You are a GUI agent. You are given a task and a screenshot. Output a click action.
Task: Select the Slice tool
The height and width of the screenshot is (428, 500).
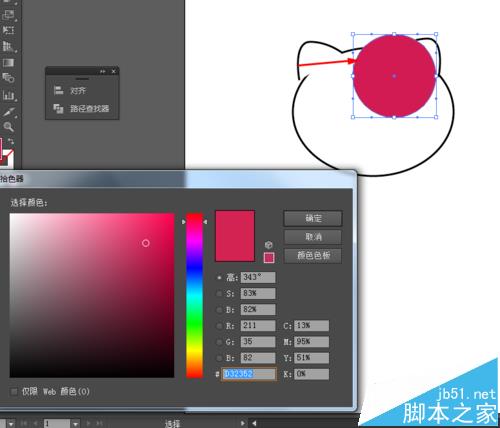(x=9, y=112)
